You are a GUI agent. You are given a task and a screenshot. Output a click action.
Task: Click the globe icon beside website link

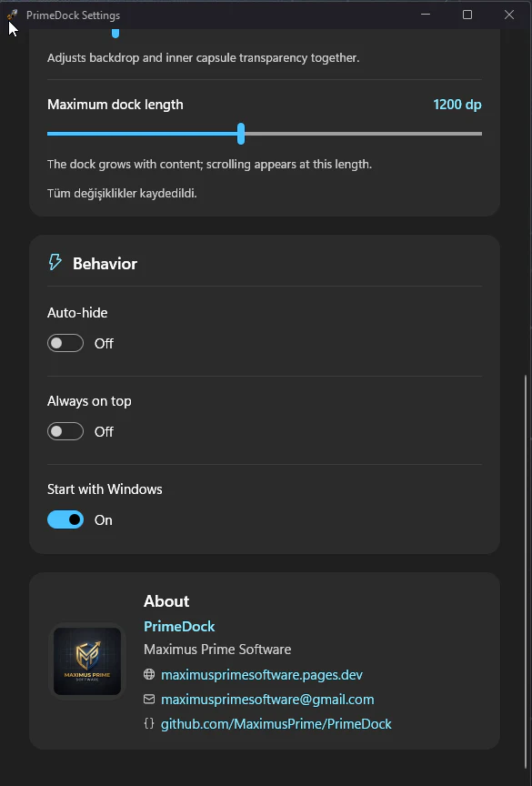[x=149, y=674]
